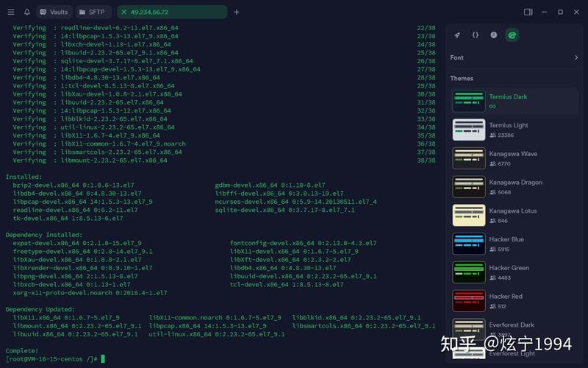Viewport: 588px width, 368px height.
Task: Click the [root@VM-16-15-centos /]# prompt text
Action: (51, 359)
